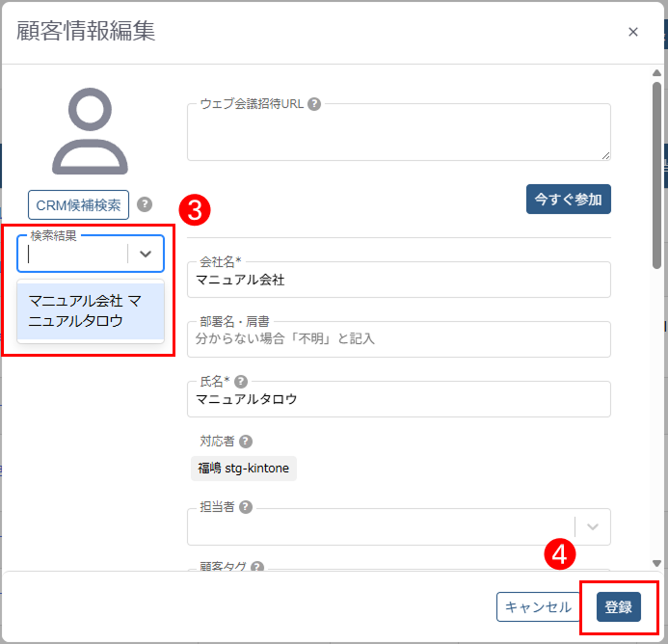Viewport: 668px width, 644px height.
Task: Click the help icon beside 対応者
Action: 246,442
